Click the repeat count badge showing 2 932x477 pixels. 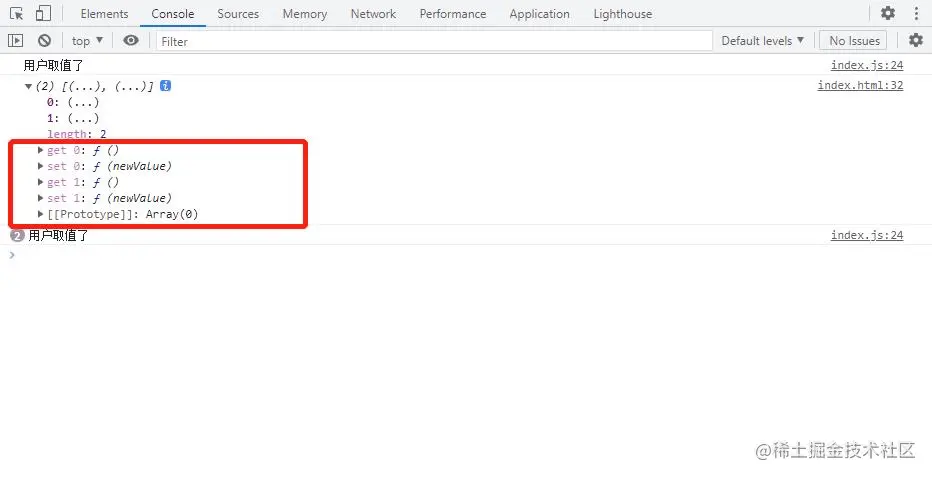[x=17, y=236]
